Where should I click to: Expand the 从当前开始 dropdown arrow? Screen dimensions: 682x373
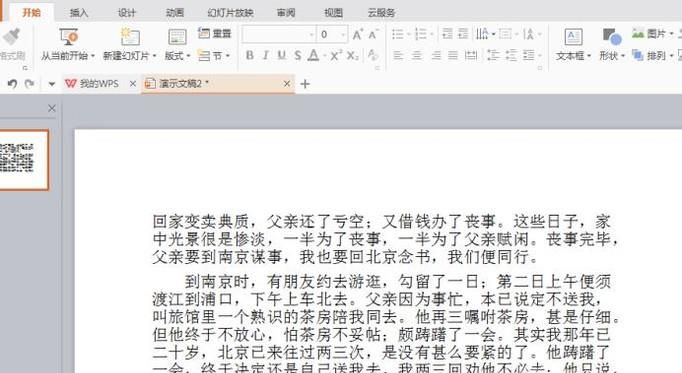pos(93,56)
